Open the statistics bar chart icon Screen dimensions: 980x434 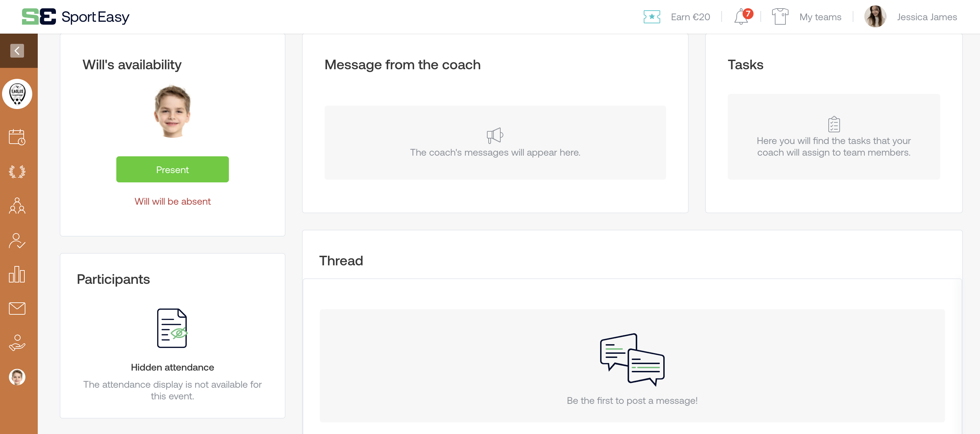click(17, 274)
